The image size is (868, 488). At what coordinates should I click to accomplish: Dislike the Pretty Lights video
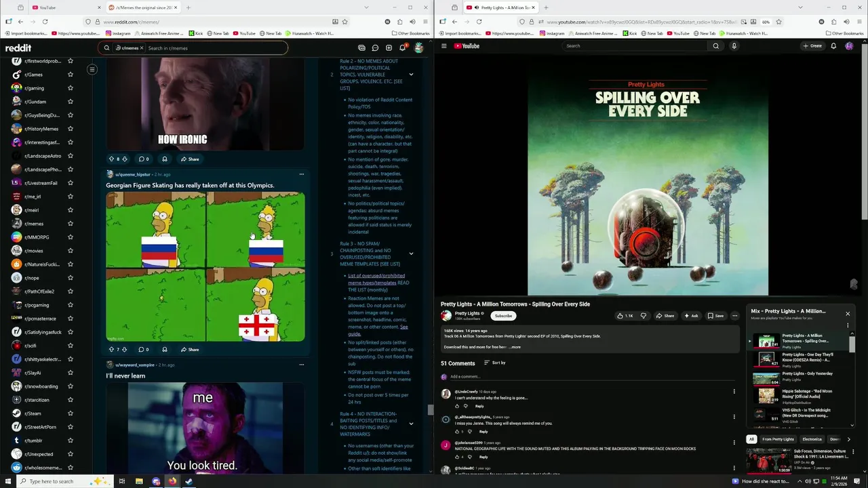tap(644, 316)
